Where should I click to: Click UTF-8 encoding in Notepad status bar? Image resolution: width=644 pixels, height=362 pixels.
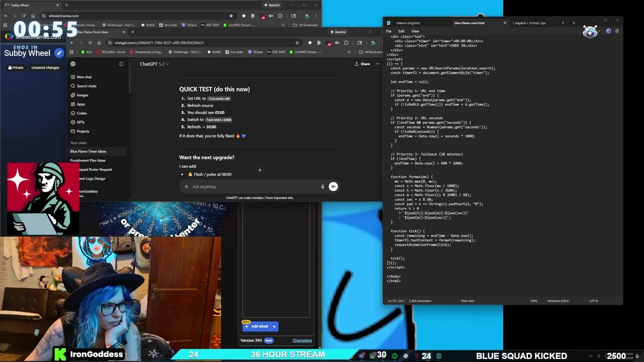pyautogui.click(x=594, y=301)
